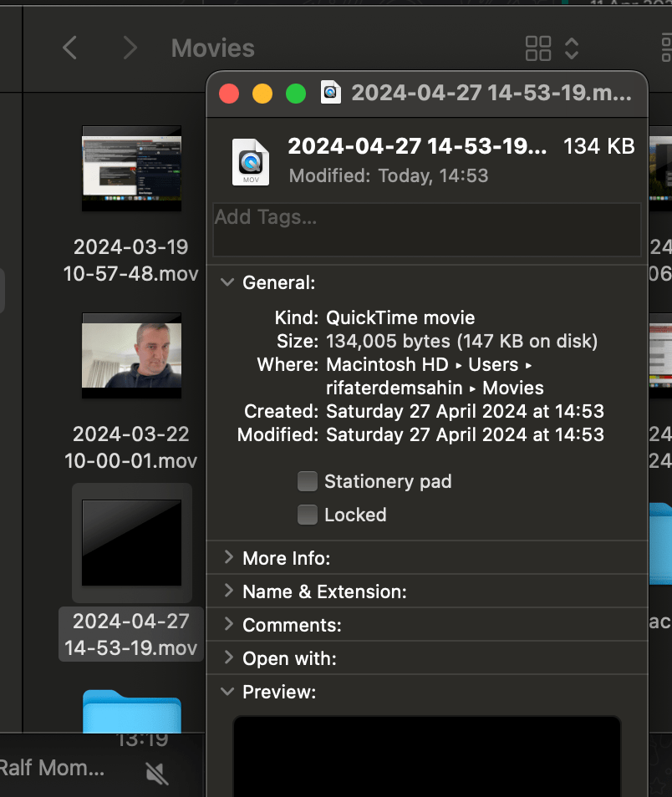Image resolution: width=672 pixels, height=797 pixels.
Task: Expand the More Info section
Action: click(228, 557)
